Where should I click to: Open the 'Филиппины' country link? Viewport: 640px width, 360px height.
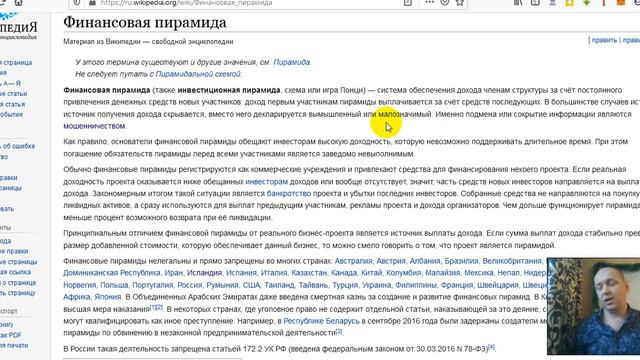pos(416,285)
